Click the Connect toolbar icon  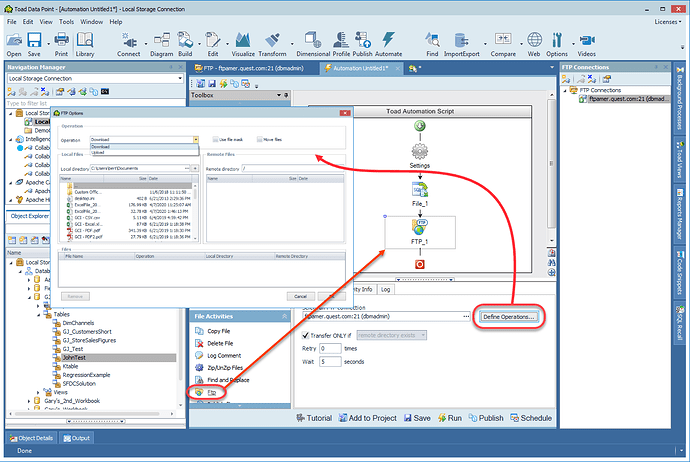[x=128, y=44]
